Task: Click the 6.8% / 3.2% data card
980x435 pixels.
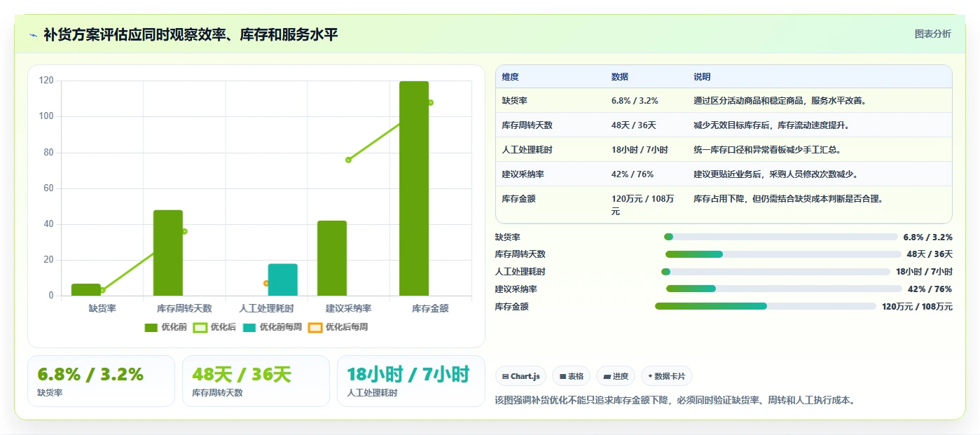Action: [101, 381]
